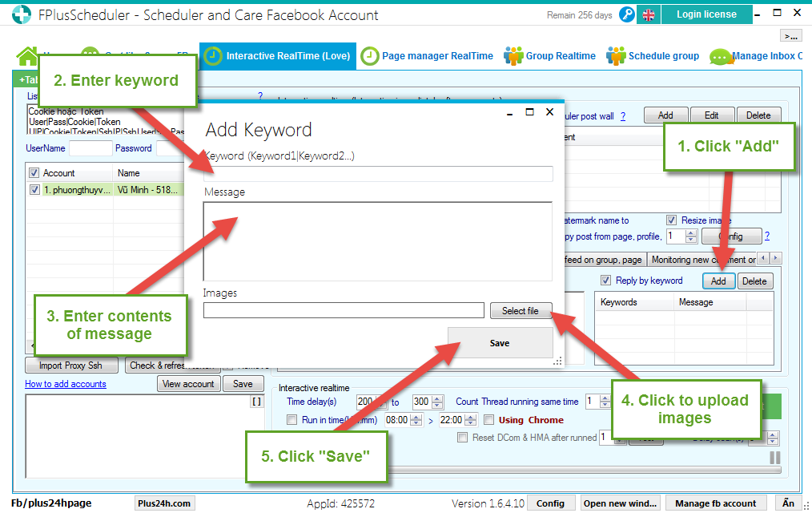Click the Plus24h.com button
Image resolution: width=812 pixels, height=513 pixels.
165,503
